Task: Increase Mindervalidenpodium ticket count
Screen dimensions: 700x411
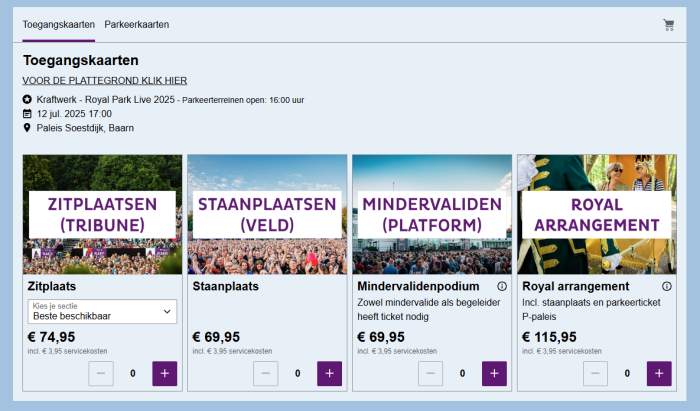Action: pos(494,374)
